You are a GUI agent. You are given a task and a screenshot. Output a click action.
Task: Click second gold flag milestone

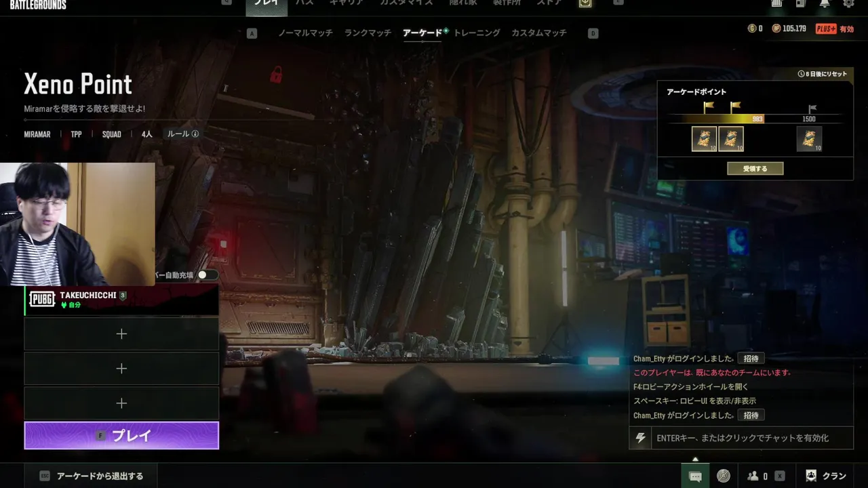pos(735,107)
